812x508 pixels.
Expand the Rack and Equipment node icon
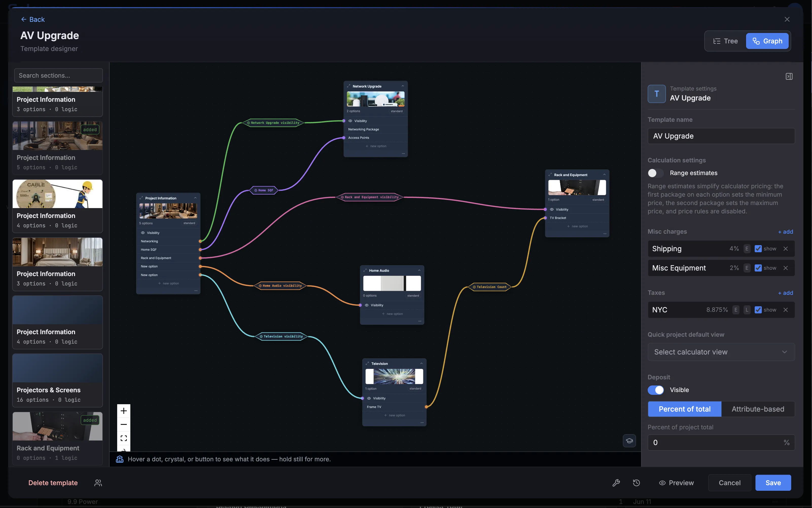pos(550,175)
